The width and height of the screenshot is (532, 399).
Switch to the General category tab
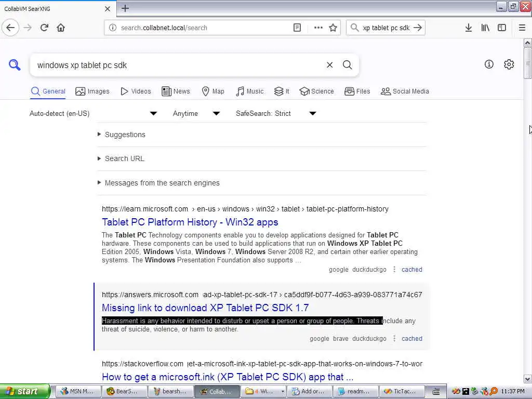(48, 91)
